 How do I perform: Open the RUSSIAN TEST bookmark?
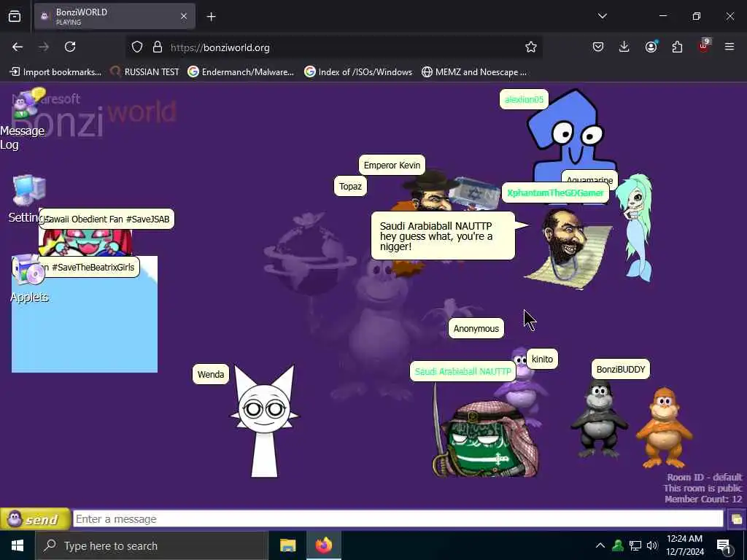(145, 72)
